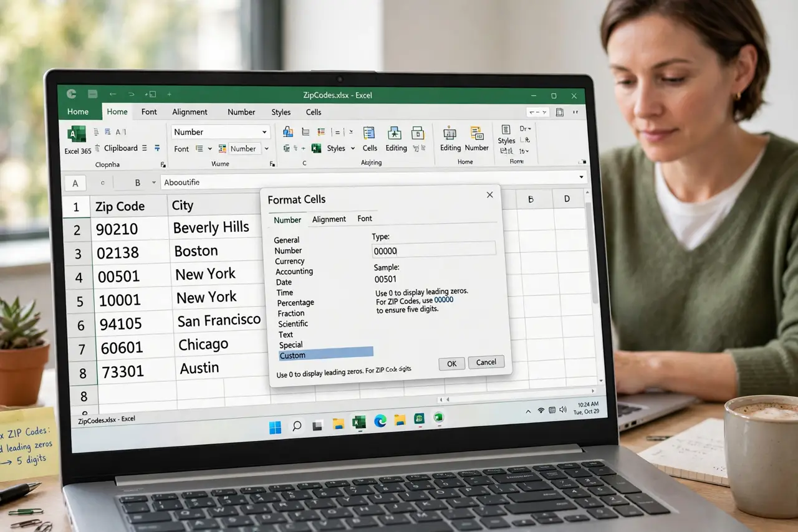
Task: Click column D header
Action: pyautogui.click(x=567, y=199)
